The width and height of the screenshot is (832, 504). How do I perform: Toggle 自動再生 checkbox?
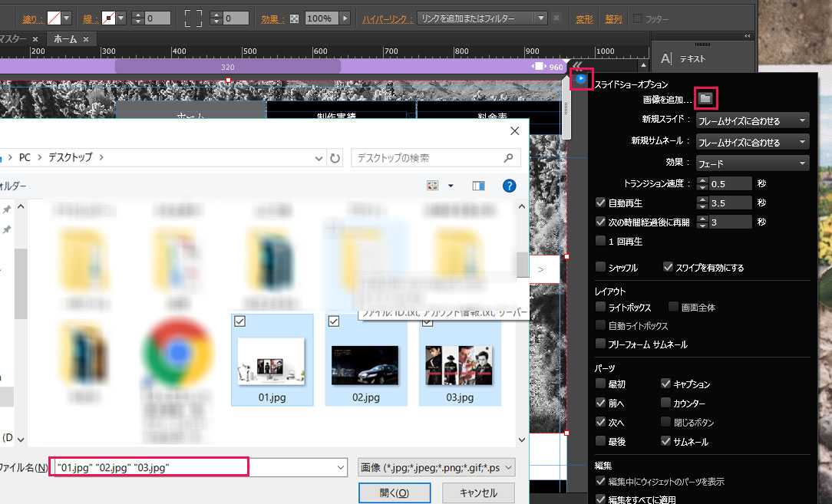point(601,203)
